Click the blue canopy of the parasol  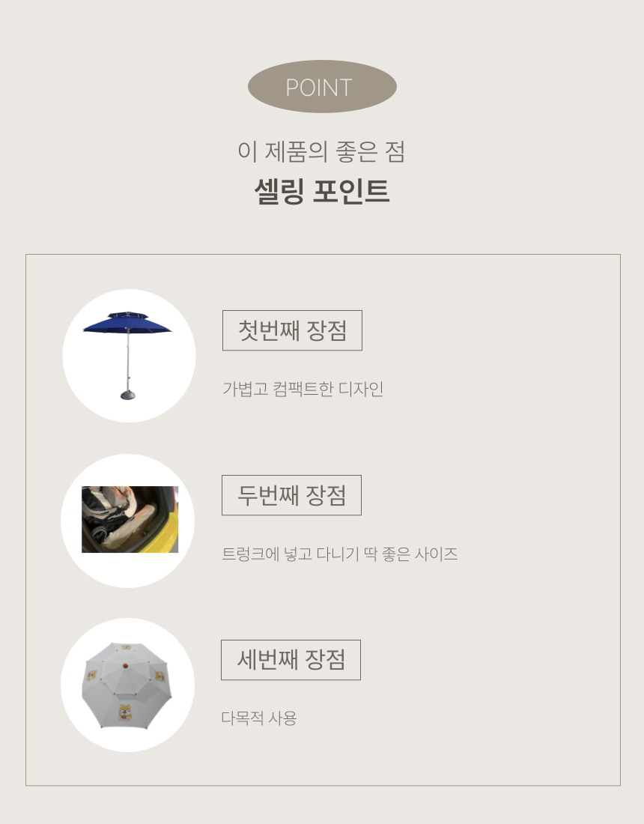tap(127, 322)
